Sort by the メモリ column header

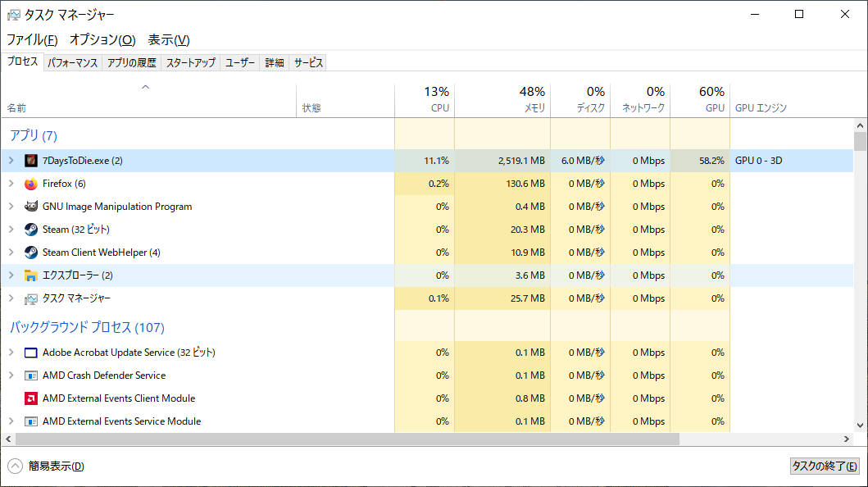[x=502, y=101]
